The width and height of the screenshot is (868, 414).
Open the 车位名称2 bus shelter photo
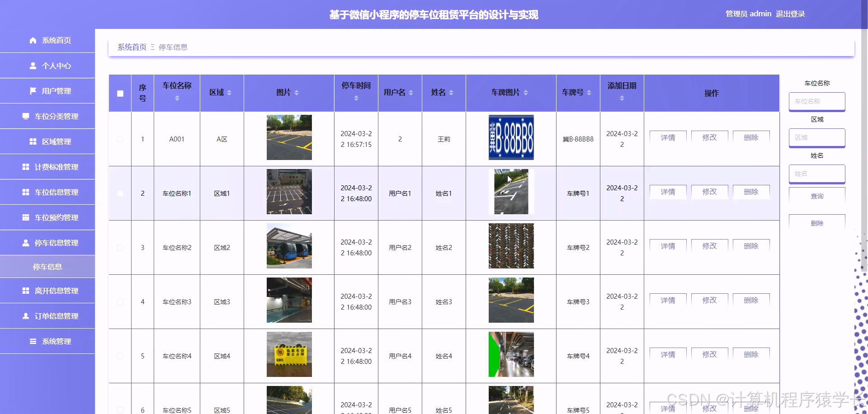pos(289,246)
